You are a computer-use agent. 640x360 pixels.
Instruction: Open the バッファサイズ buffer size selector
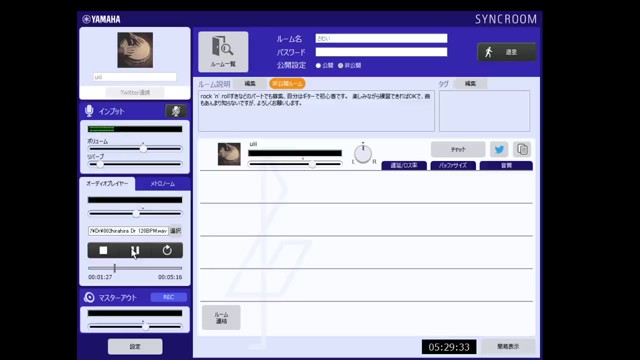pyautogui.click(x=453, y=165)
